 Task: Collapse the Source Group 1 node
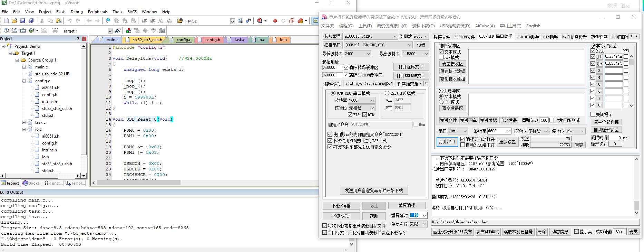pos(17,60)
